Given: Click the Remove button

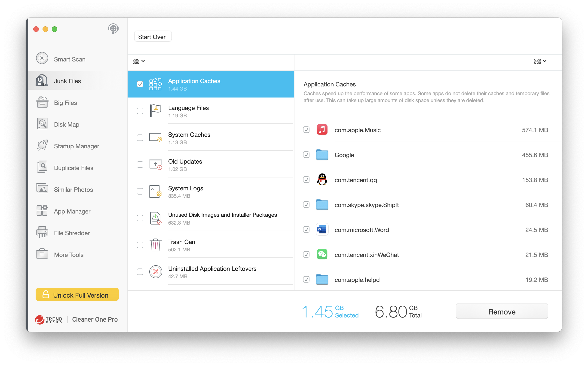Looking at the screenshot, I should coord(502,311).
